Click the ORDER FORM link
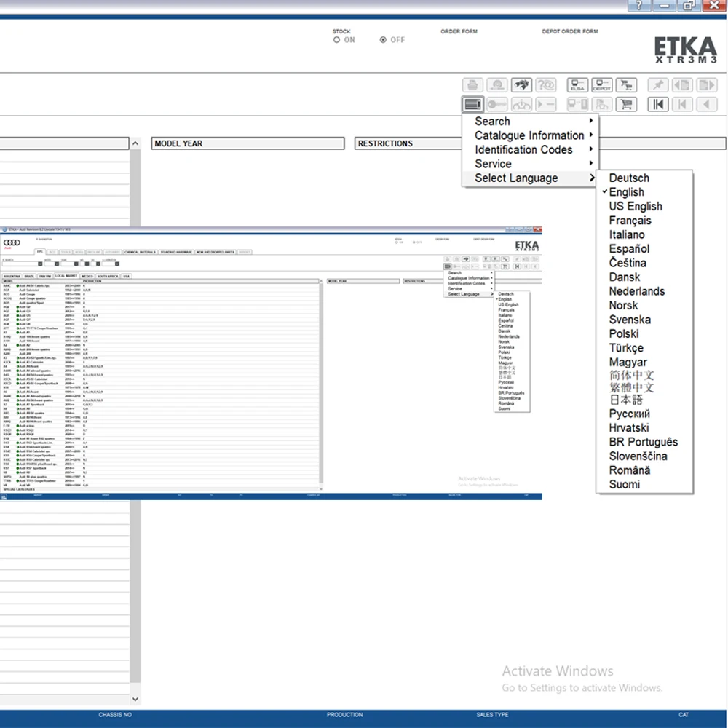The width and height of the screenshot is (728, 728). [x=459, y=31]
